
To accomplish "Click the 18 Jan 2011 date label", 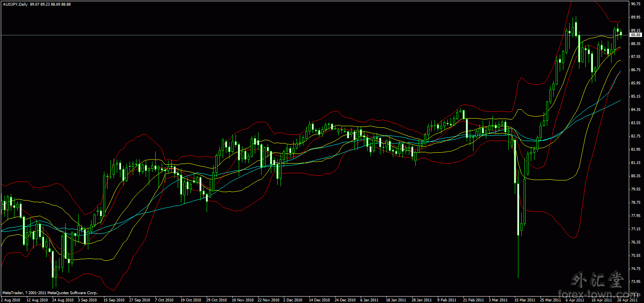I will pyautogui.click(x=396, y=300).
